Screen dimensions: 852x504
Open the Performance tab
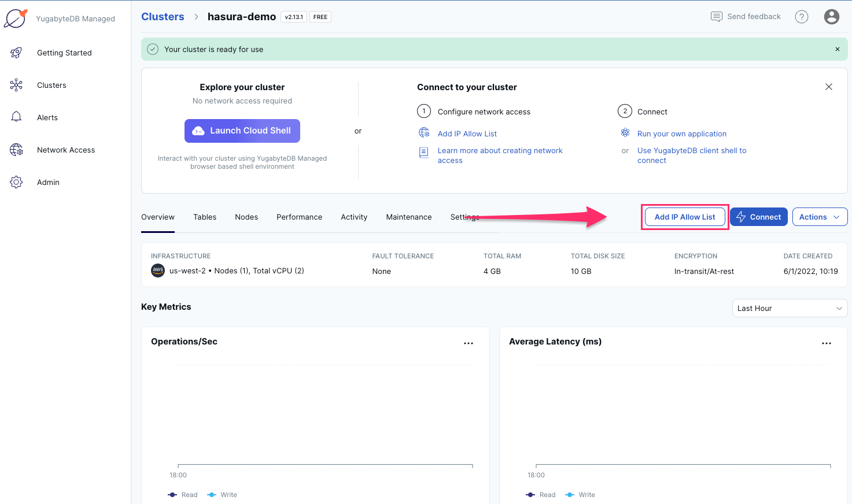click(299, 217)
